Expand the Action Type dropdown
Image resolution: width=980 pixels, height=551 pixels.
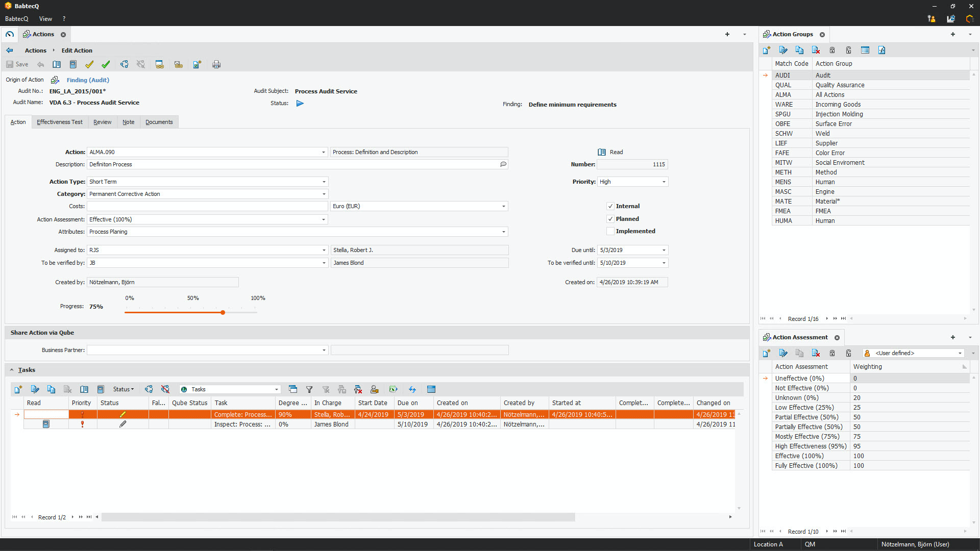[x=324, y=182]
